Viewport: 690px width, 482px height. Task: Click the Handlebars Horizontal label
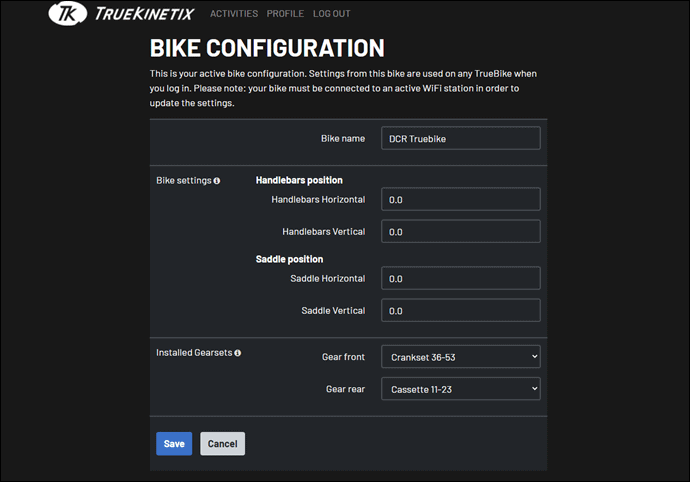[318, 200]
